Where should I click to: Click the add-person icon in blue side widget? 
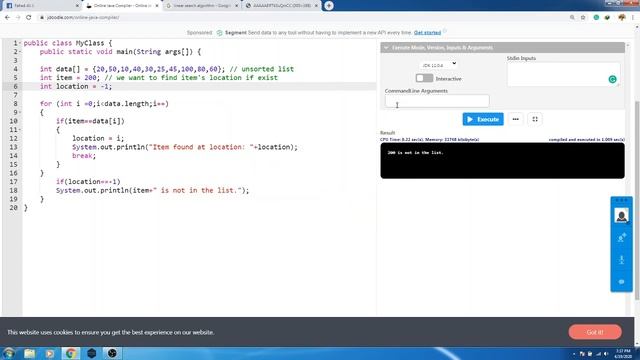621,238
